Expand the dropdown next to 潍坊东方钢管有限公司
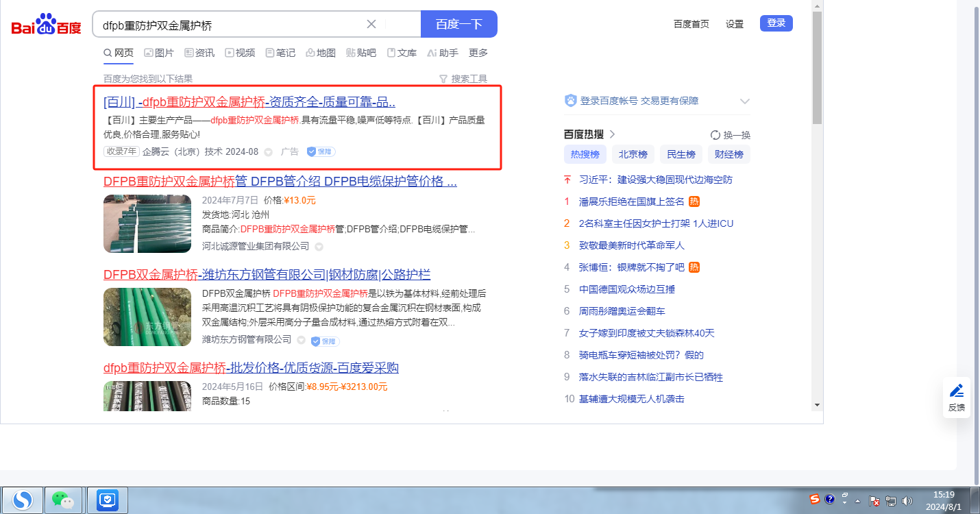The image size is (980, 514). 301,340
